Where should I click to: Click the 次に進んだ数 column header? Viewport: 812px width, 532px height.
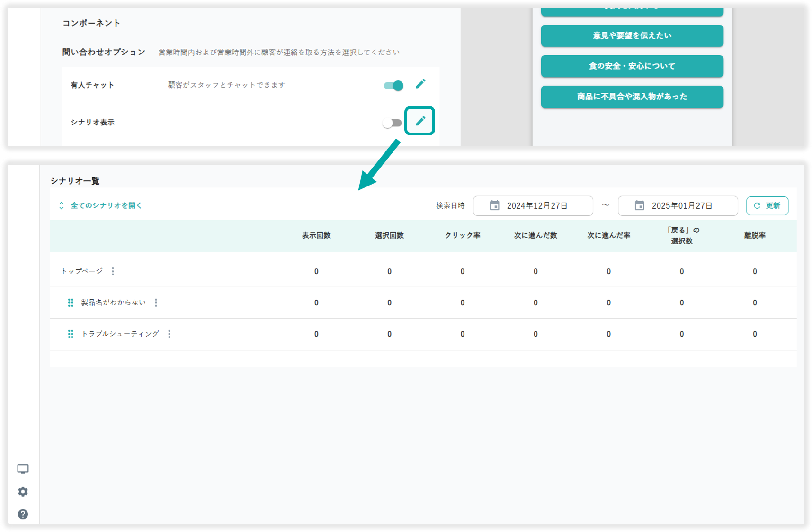click(535, 235)
